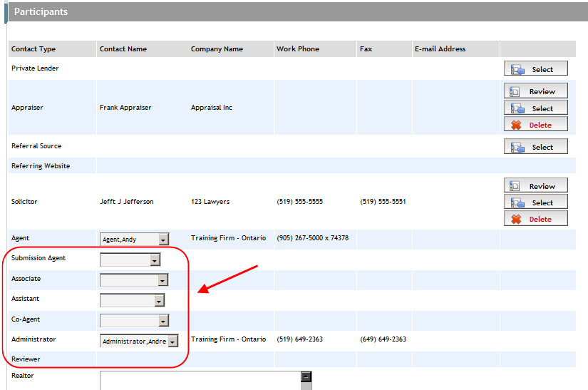Click inside the Realtor text box
This screenshot has height=390, width=588.
200,381
